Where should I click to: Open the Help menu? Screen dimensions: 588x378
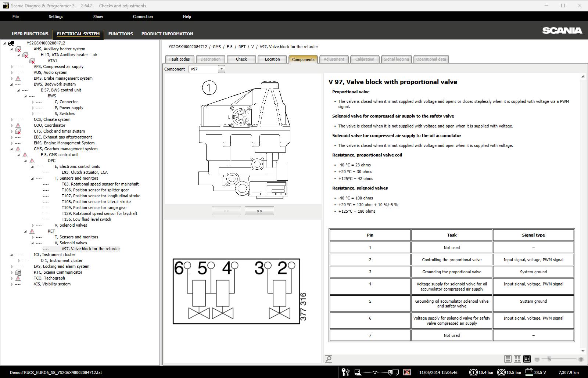pos(187,17)
